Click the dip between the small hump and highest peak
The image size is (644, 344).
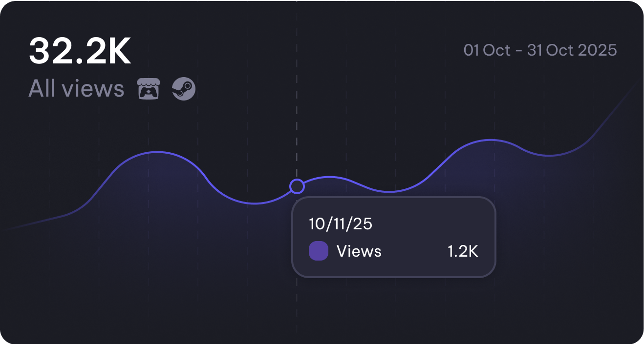pos(389,192)
